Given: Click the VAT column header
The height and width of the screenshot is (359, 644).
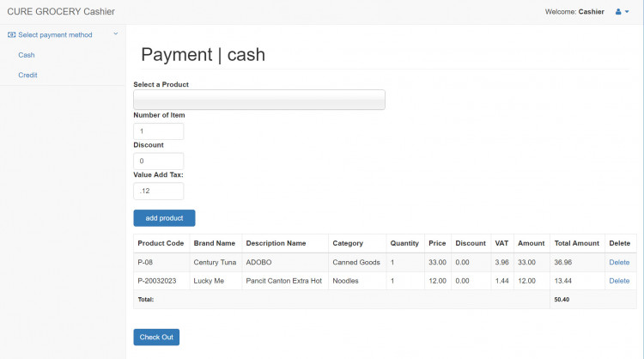Looking at the screenshot, I should (x=501, y=243).
